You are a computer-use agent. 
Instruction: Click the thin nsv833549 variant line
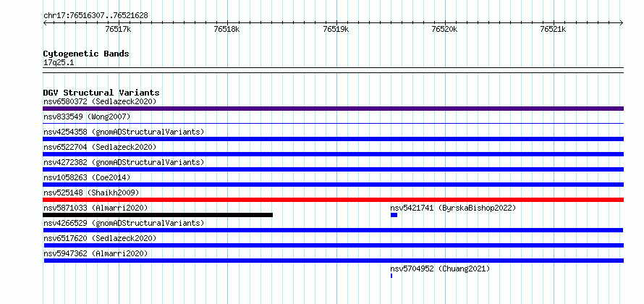pyautogui.click(x=333, y=123)
